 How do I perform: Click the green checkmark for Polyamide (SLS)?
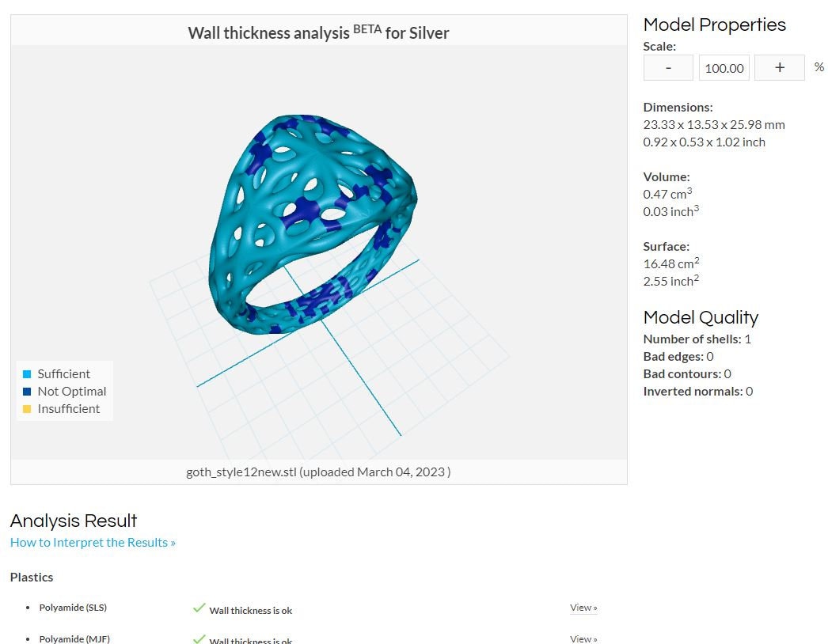click(x=199, y=608)
